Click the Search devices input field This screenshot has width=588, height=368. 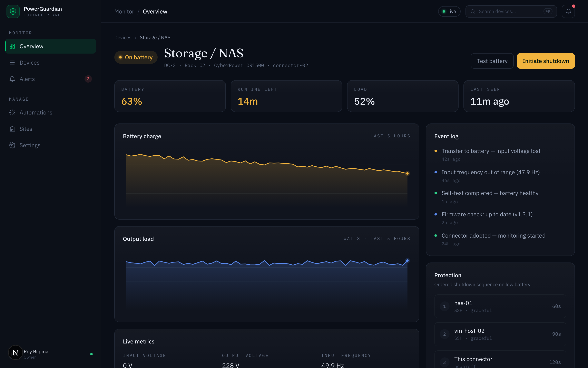(511, 11)
